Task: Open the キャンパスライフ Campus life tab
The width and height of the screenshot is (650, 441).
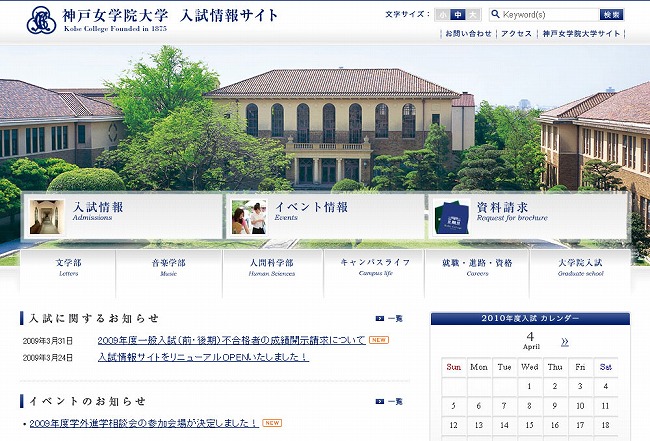Action: pyautogui.click(x=375, y=268)
